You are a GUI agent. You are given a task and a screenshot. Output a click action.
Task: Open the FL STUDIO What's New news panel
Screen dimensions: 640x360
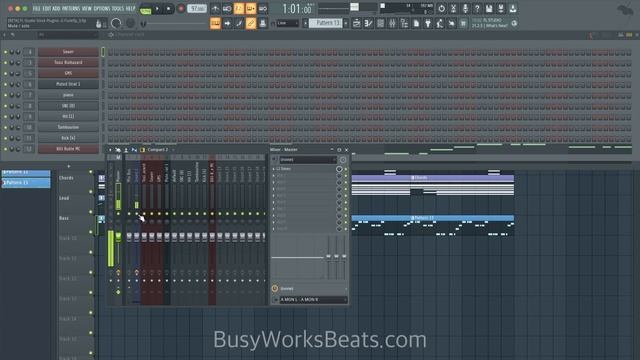coord(490,23)
